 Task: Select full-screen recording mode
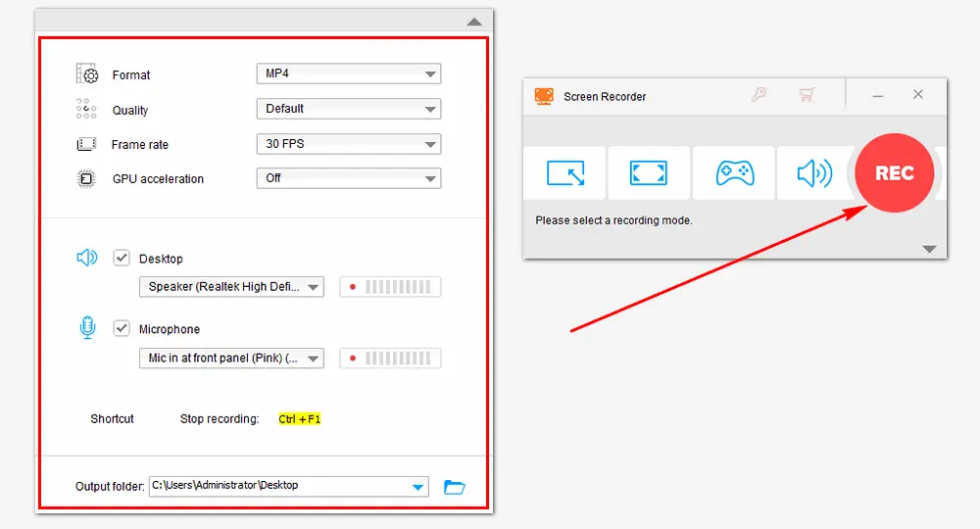tap(649, 173)
